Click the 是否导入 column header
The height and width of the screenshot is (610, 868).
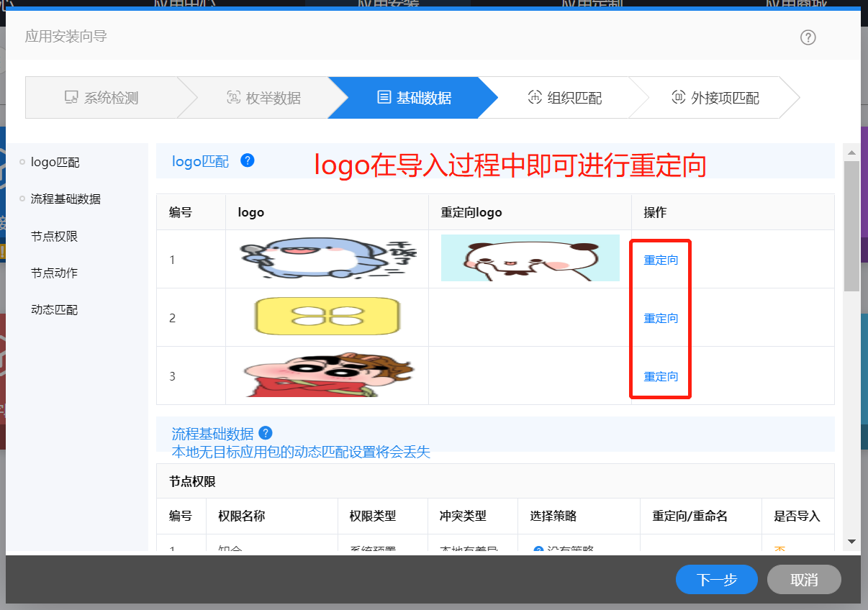797,516
